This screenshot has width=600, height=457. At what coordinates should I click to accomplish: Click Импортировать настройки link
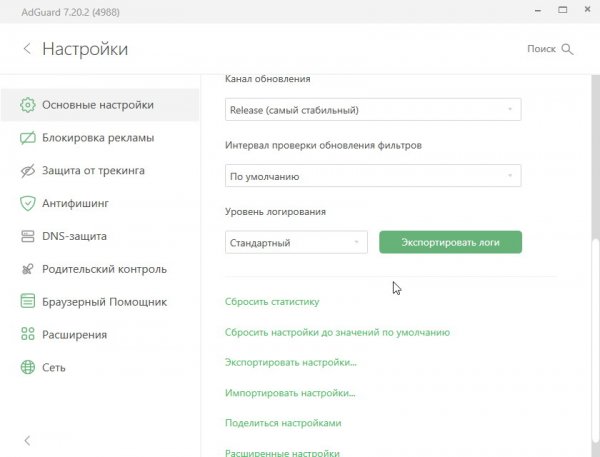(x=290, y=393)
